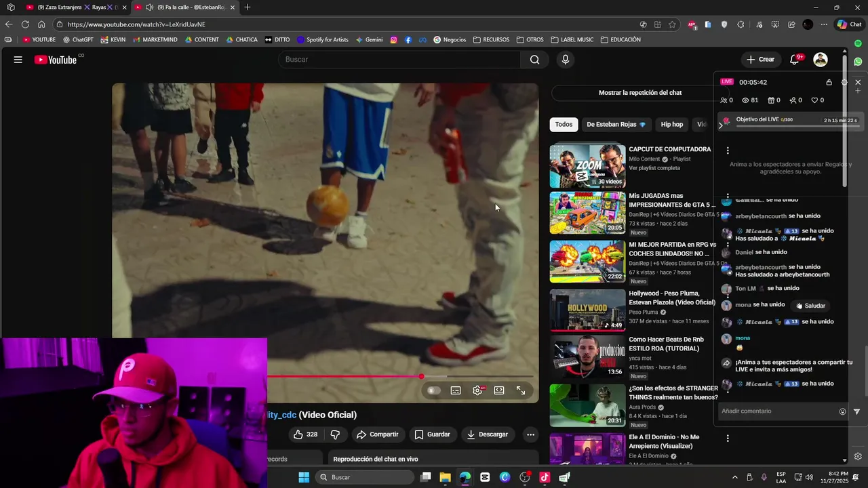Click Saludar next to mona
The width and height of the screenshot is (868, 488).
(810, 306)
